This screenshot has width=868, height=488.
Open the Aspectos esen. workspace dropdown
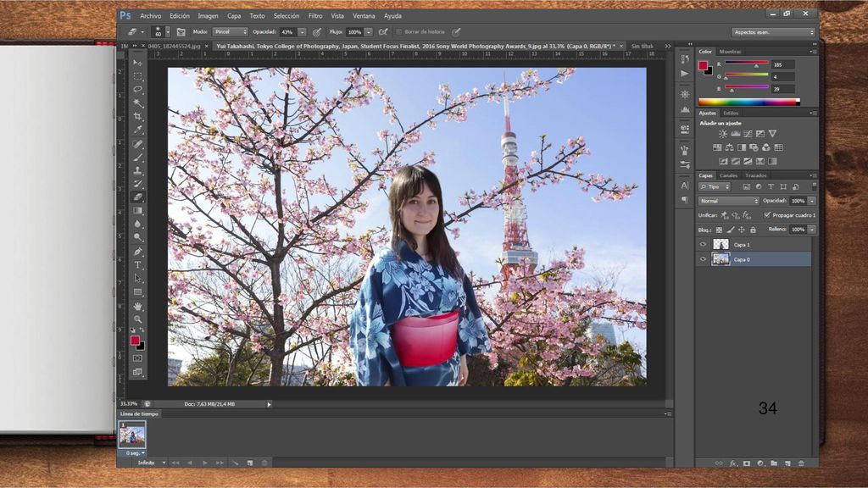point(773,32)
